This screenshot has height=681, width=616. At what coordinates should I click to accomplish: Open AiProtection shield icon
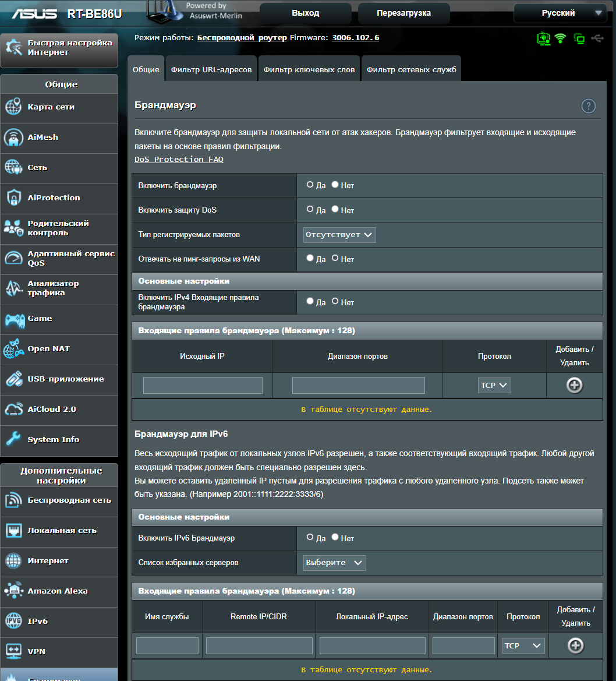tap(14, 197)
